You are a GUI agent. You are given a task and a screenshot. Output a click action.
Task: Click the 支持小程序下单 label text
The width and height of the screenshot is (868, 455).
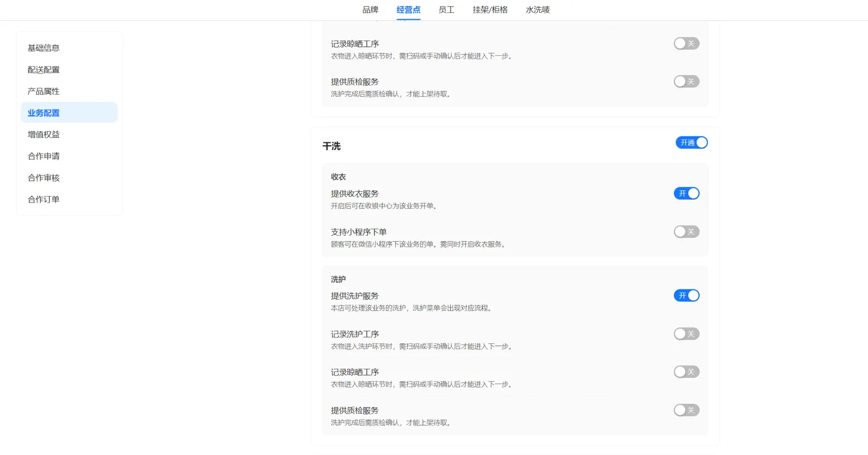tap(359, 232)
